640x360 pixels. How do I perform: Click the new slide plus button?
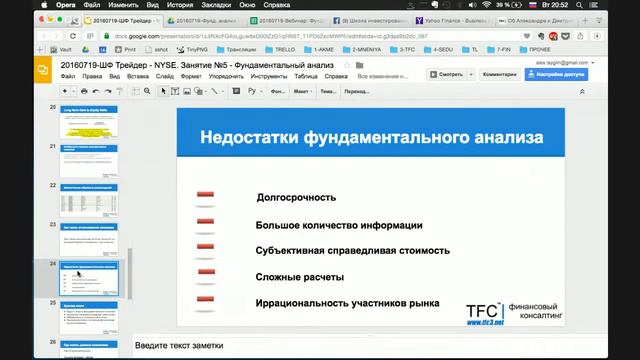click(x=64, y=91)
